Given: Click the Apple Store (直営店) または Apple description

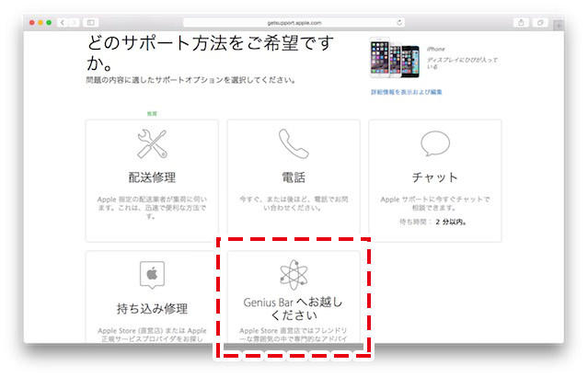Looking at the screenshot, I should click(x=152, y=335).
